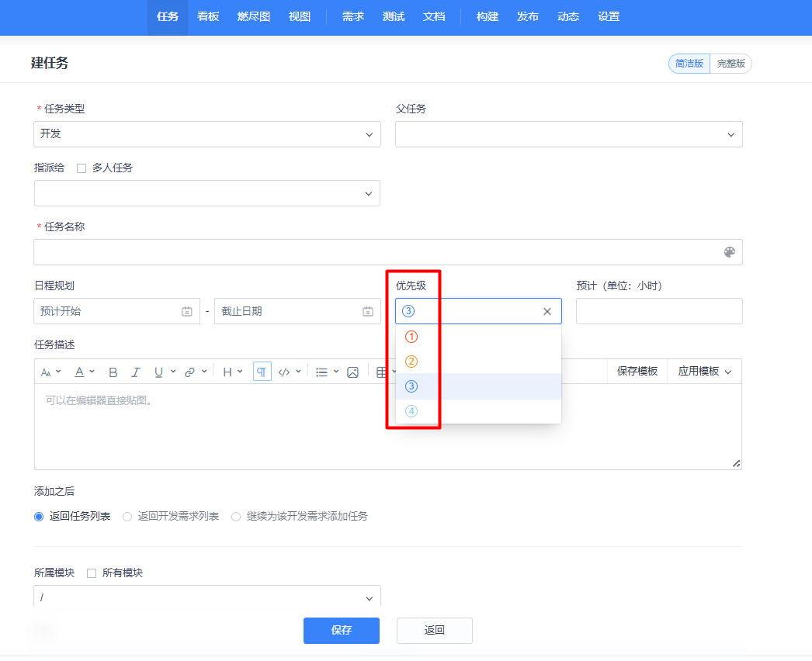812x661 pixels.
Task: View the 动态 tab
Action: 568,17
